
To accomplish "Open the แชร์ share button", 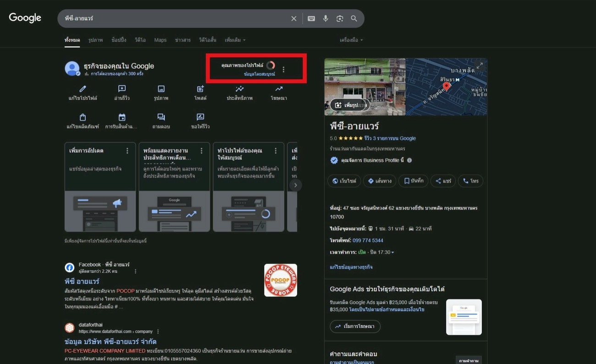I will pyautogui.click(x=443, y=181).
